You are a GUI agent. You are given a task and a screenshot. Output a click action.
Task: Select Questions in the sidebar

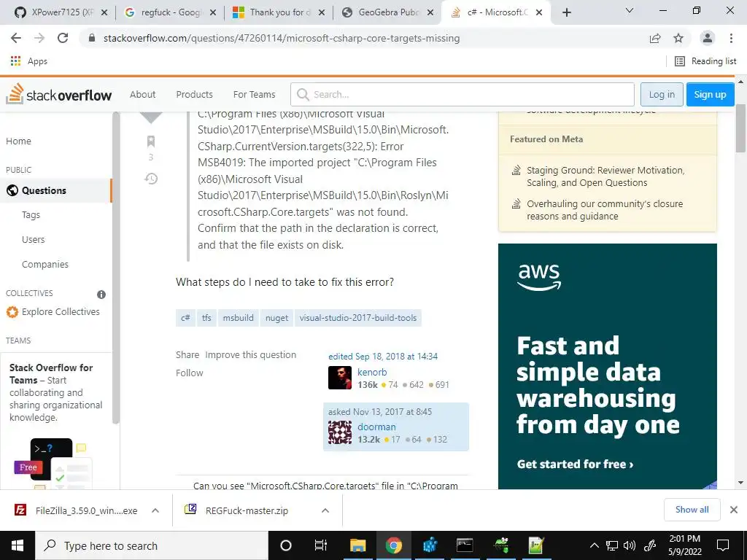pyautogui.click(x=56, y=190)
